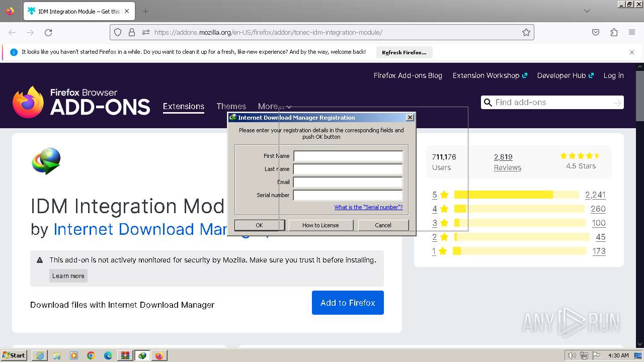Image resolution: width=644 pixels, height=362 pixels.
Task: Open "What is the Serial number?" link
Action: tap(368, 207)
